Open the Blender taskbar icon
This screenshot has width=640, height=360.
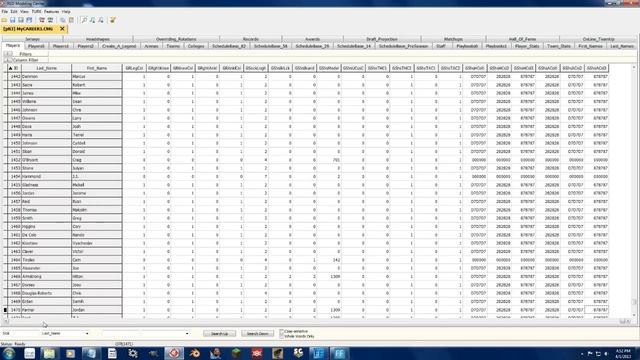(x=195, y=353)
